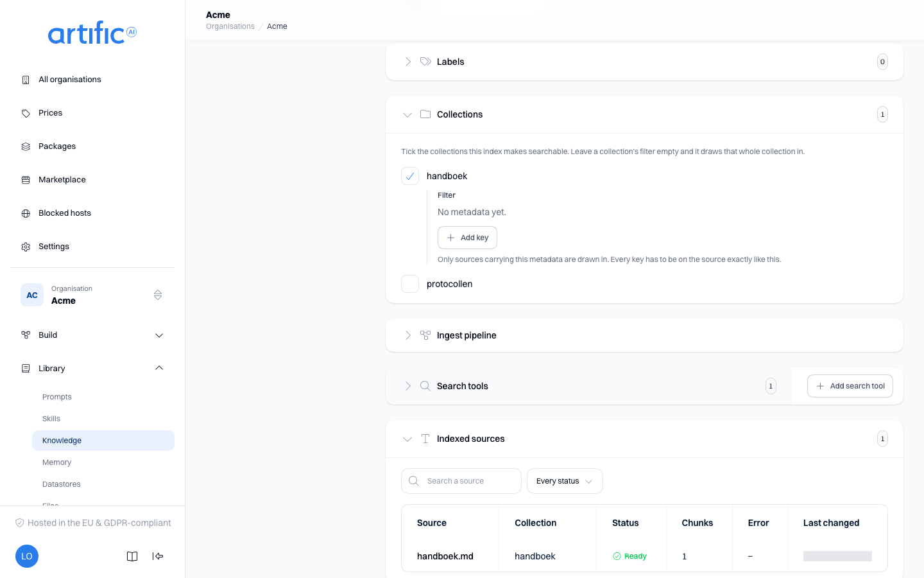The width and height of the screenshot is (924, 578).
Task: Expand the Labels section chevron
Action: pyautogui.click(x=407, y=62)
